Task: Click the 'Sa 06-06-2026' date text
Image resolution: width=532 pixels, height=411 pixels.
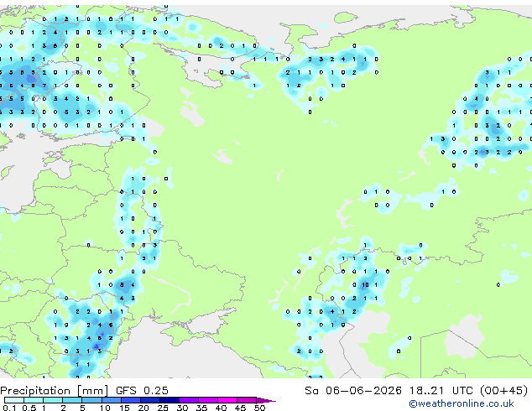Action: point(353,391)
